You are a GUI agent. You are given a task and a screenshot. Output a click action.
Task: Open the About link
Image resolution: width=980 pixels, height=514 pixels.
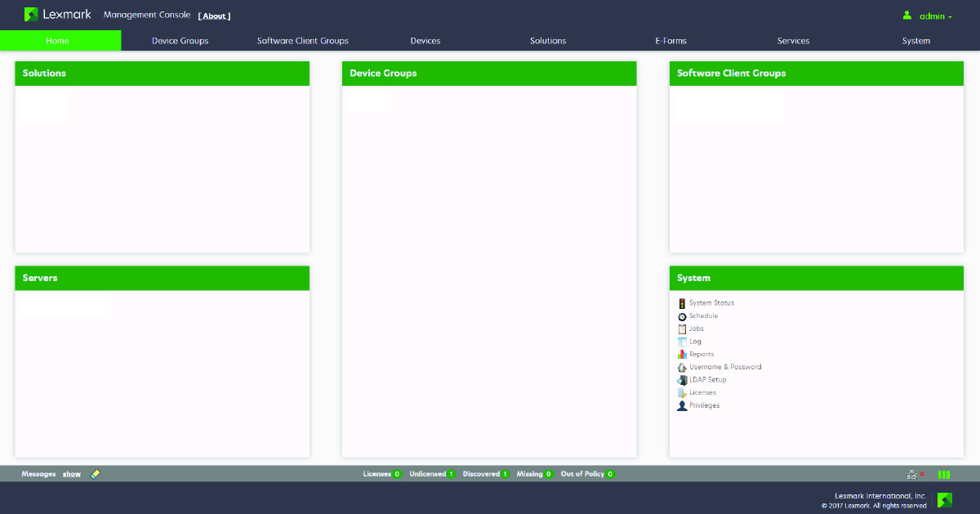[214, 16]
